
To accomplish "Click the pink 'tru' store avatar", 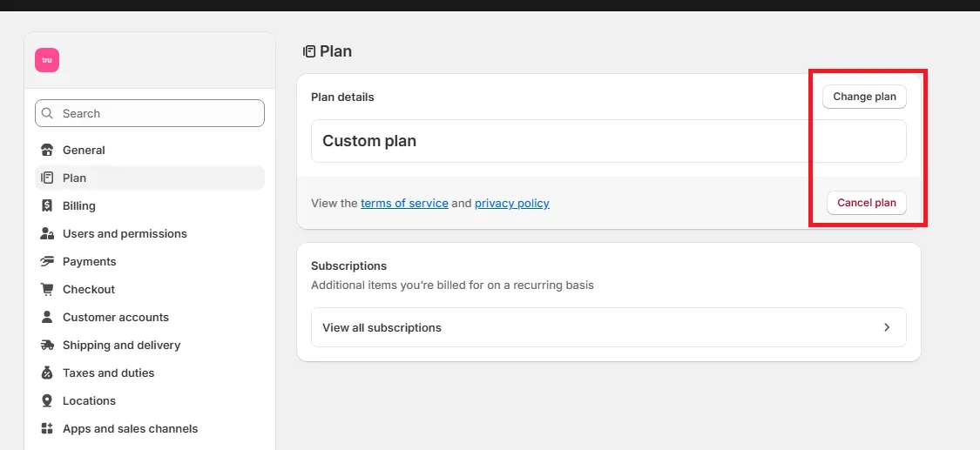I will pos(47,61).
